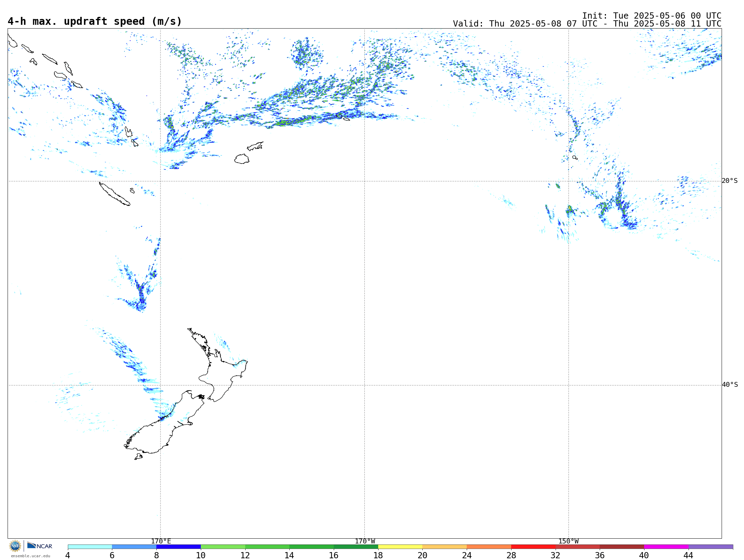Click the colorbar tick label '36'

(600, 556)
